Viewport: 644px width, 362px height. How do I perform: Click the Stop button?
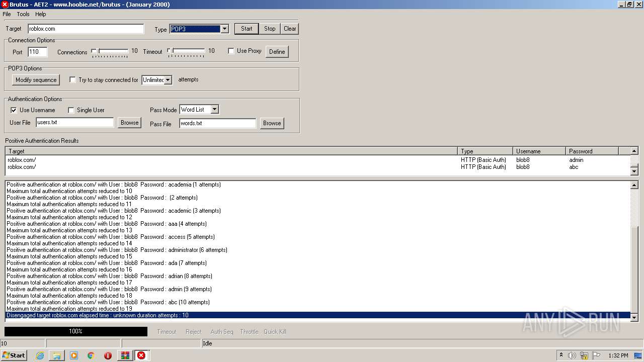pos(270,29)
